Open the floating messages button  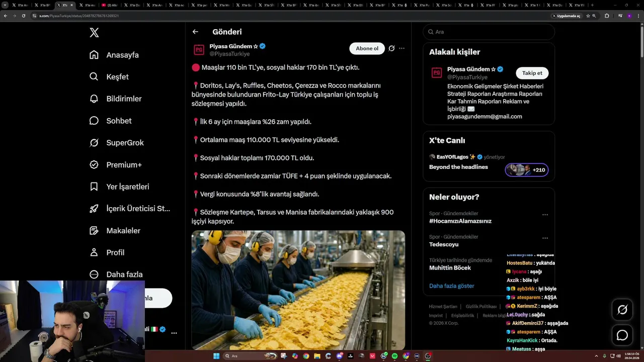tap(622, 335)
